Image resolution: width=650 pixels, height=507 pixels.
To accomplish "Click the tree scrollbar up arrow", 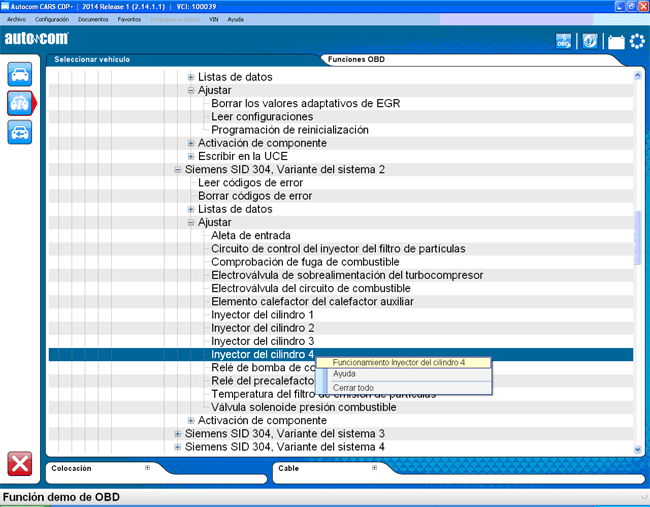I will click(x=638, y=75).
